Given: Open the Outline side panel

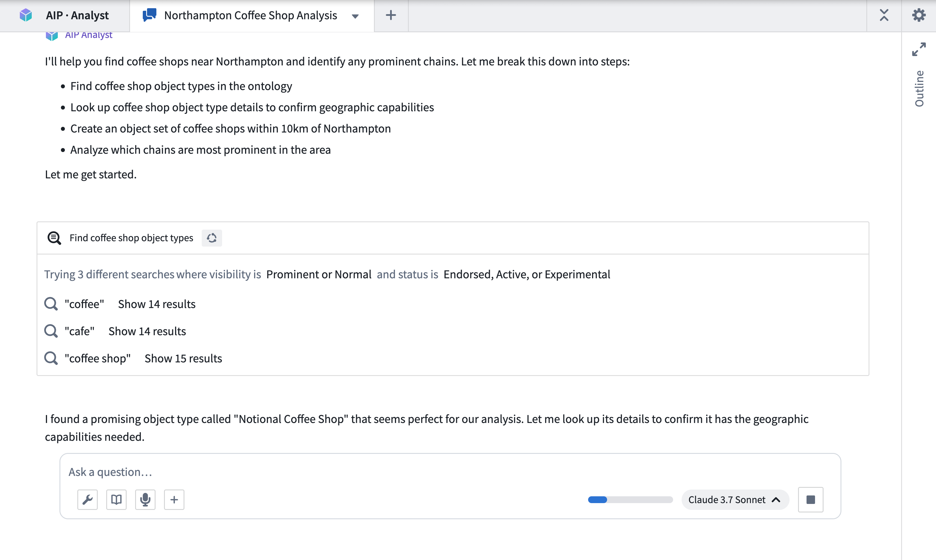Looking at the screenshot, I should point(919,87).
